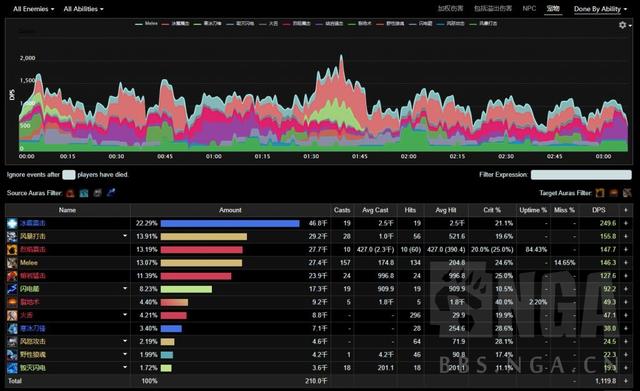Select the gray Source Auras Filter icon
Viewport: 640px width, 391px height.
click(x=97, y=193)
